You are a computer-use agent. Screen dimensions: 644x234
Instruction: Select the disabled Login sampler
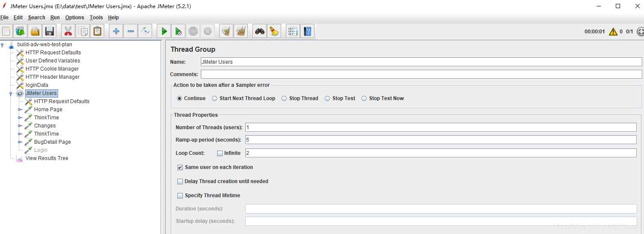pyautogui.click(x=41, y=150)
